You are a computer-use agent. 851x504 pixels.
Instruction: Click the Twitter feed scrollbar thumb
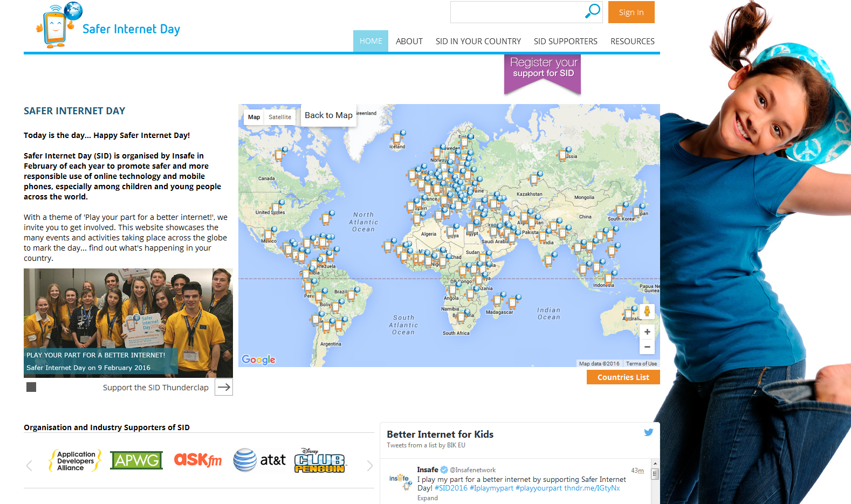click(x=655, y=474)
